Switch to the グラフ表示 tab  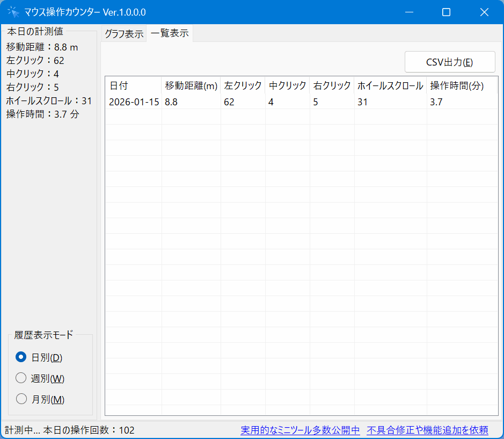click(x=124, y=34)
